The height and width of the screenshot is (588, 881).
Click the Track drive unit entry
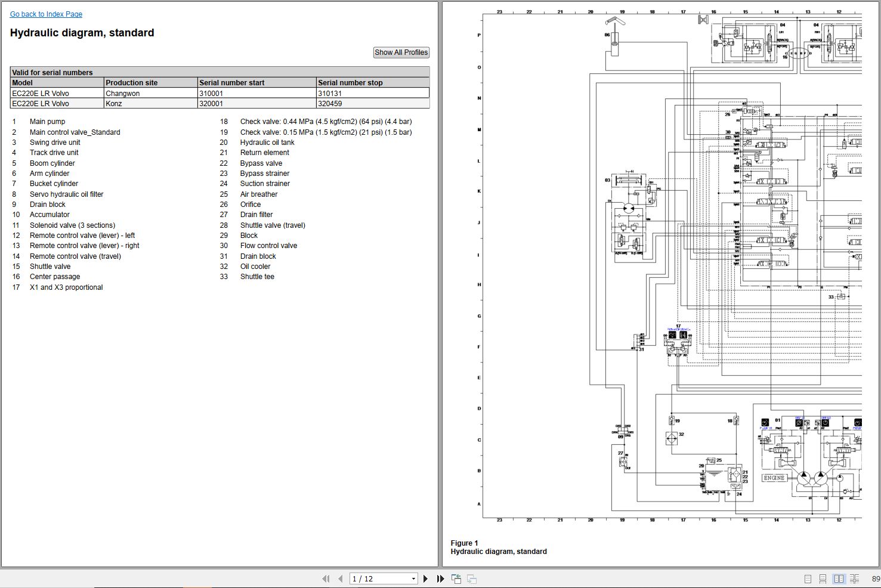click(54, 153)
